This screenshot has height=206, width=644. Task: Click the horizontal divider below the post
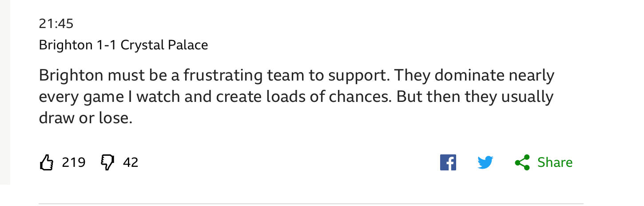[x=311, y=204]
